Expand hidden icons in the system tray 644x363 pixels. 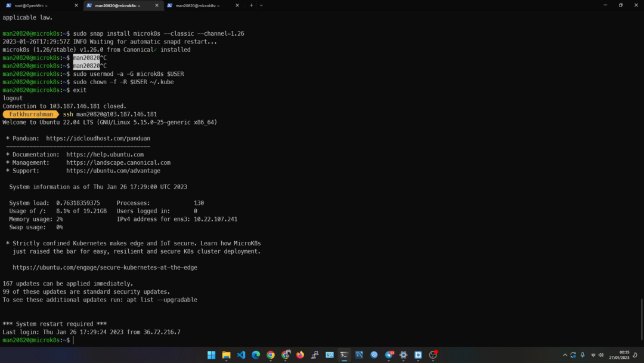[565, 355]
